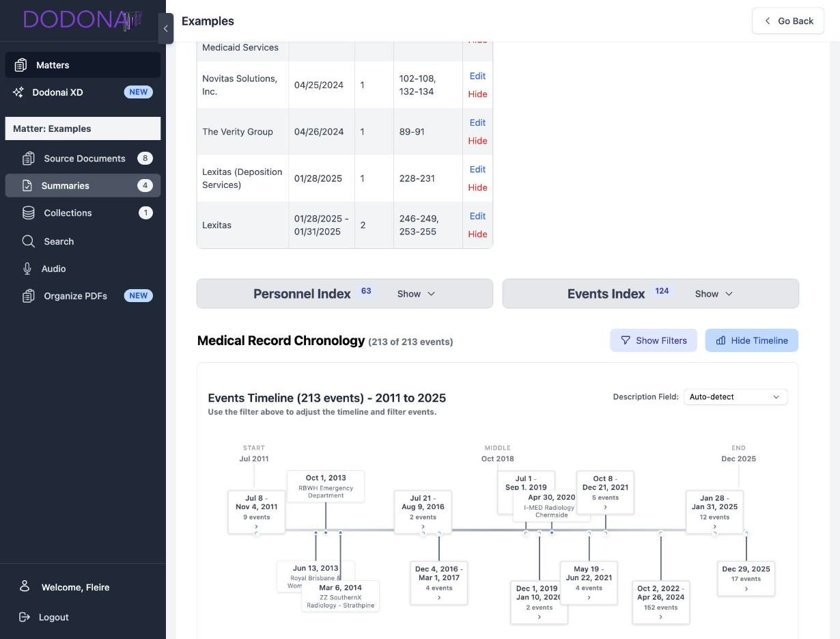Hide The Verity Group row
The width and height of the screenshot is (840, 639).
click(477, 141)
